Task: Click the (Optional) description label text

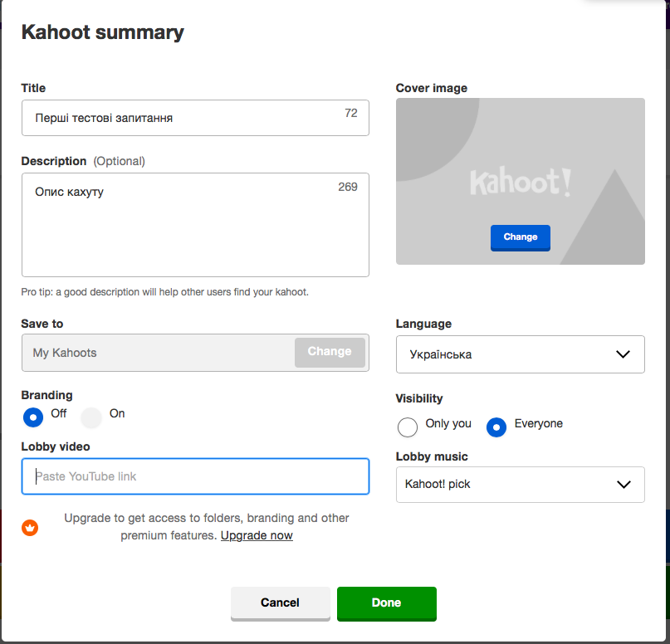Action: point(120,162)
